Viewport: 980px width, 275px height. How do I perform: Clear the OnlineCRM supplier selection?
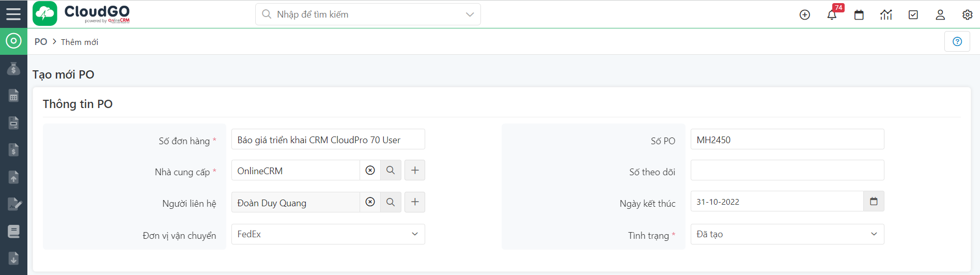[x=370, y=170]
